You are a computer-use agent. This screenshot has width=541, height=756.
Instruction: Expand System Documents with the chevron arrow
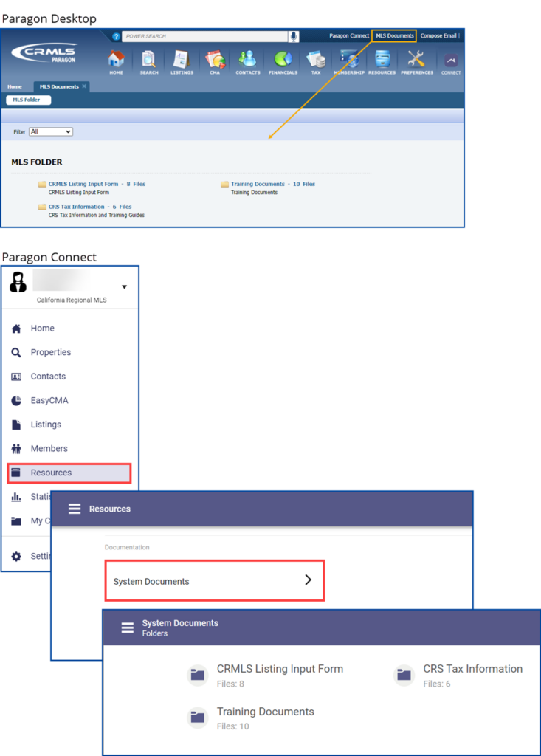coord(309,580)
